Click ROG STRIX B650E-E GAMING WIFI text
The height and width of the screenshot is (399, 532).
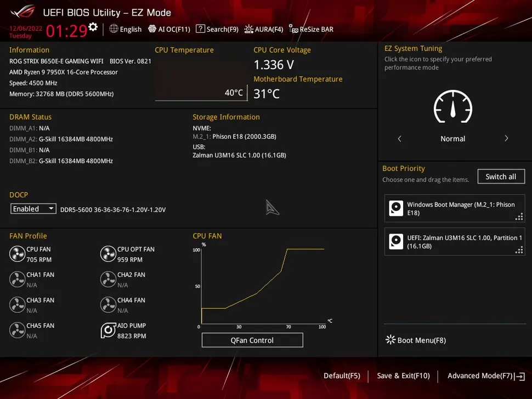(x=56, y=61)
